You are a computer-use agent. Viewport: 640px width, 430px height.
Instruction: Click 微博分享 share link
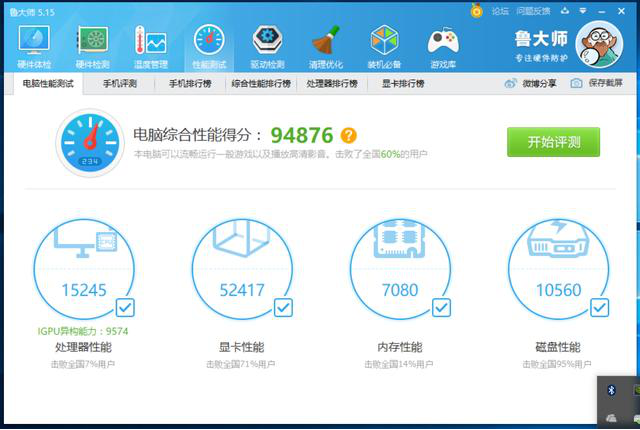tap(531, 84)
